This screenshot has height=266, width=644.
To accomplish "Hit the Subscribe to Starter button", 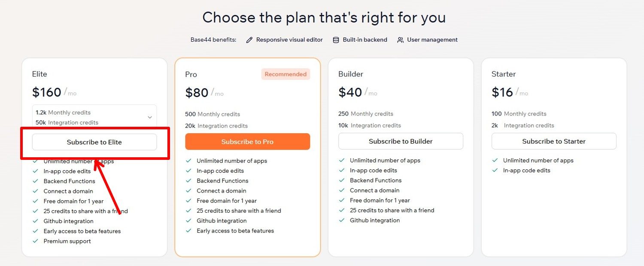I will 554,141.
